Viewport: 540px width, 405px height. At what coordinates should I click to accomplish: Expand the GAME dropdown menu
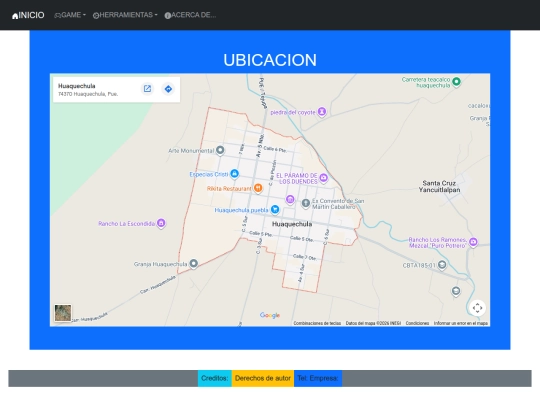[x=70, y=15]
